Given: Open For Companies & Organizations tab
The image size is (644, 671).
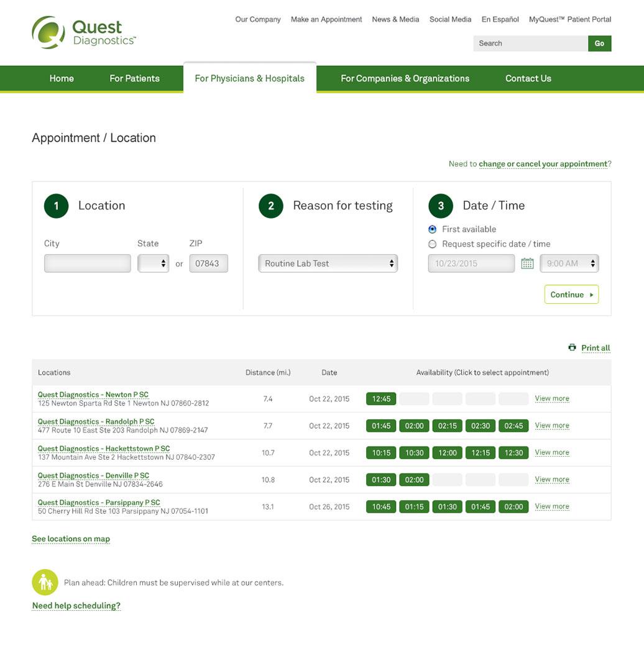Looking at the screenshot, I should coord(405,78).
